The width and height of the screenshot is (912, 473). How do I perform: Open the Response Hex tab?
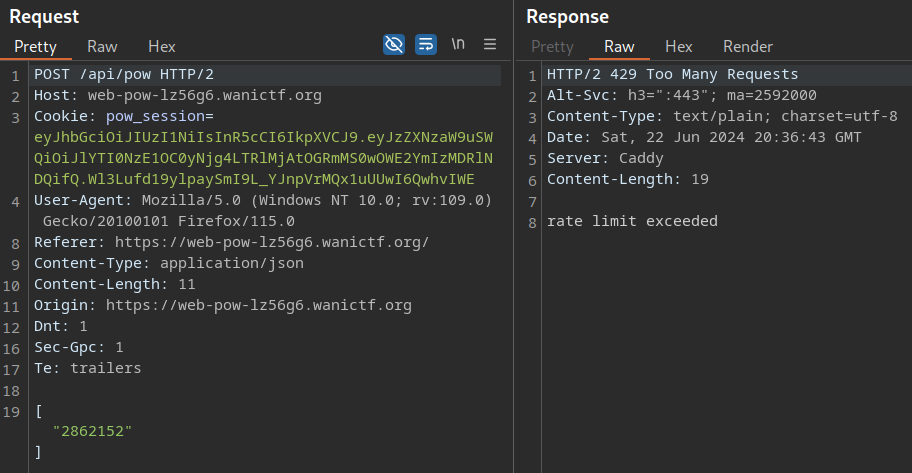[679, 46]
